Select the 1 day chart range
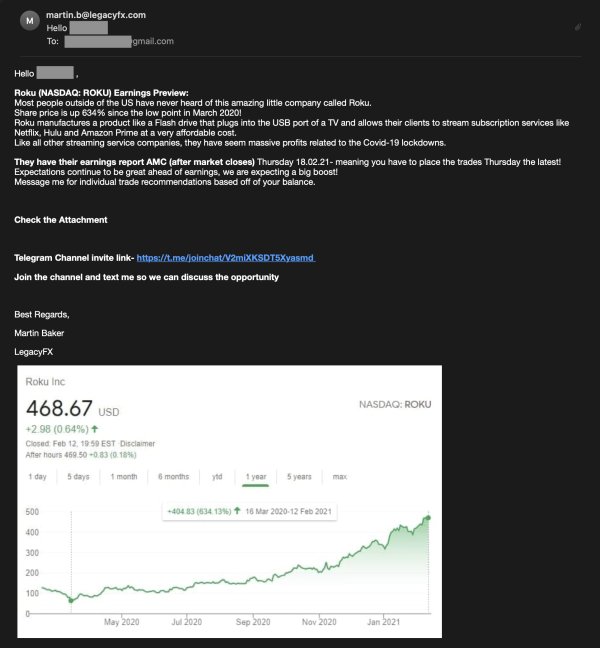This screenshot has height=648, width=600. 38,476
